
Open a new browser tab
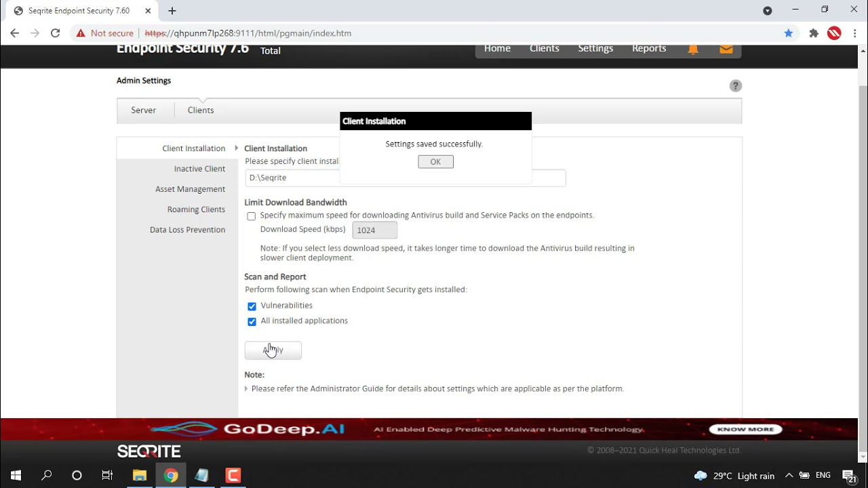(x=172, y=11)
